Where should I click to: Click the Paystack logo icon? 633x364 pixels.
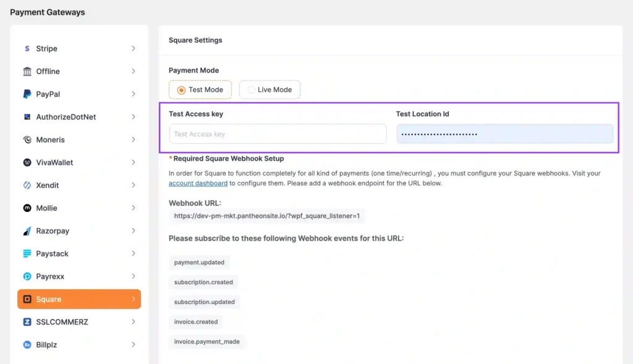[x=27, y=254]
